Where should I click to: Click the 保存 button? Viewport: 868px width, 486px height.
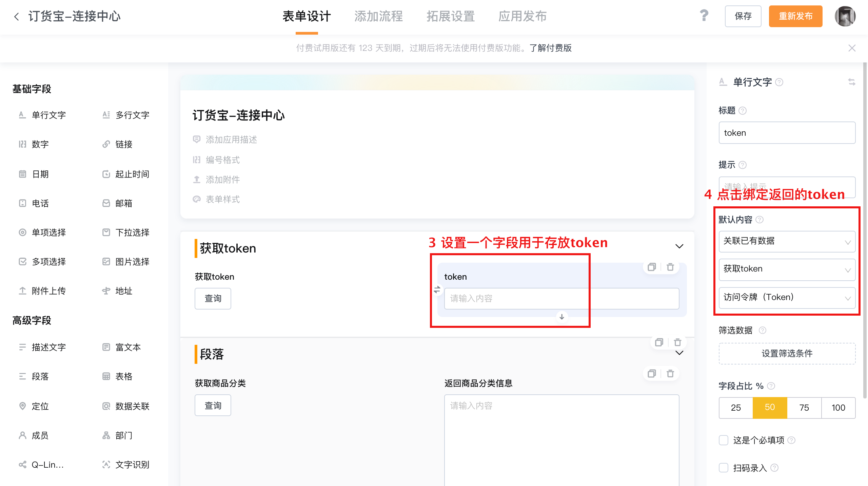[x=743, y=16]
